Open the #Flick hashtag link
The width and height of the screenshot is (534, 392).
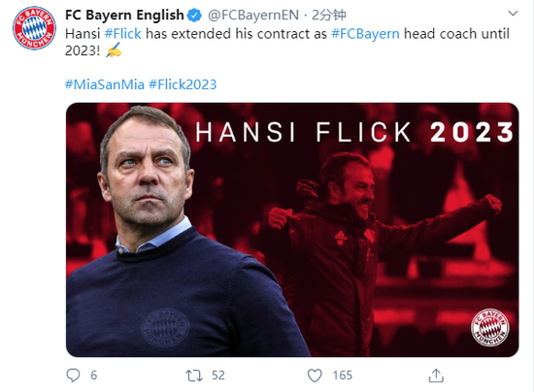(122, 34)
